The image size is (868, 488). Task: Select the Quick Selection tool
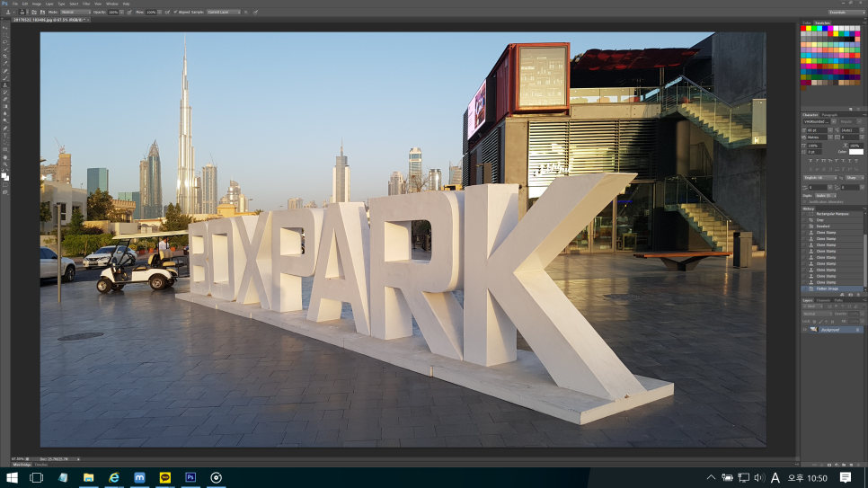[x=5, y=49]
